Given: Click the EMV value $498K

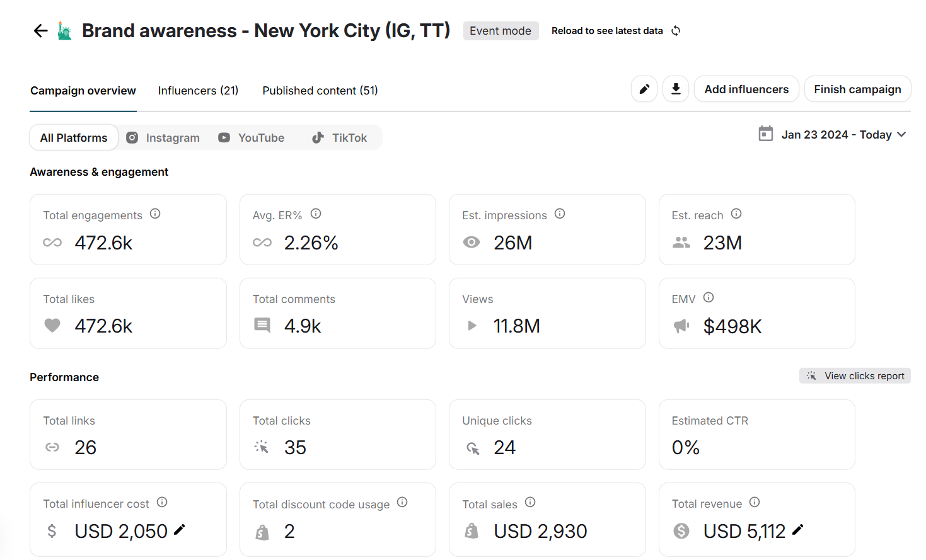Looking at the screenshot, I should 732,326.
